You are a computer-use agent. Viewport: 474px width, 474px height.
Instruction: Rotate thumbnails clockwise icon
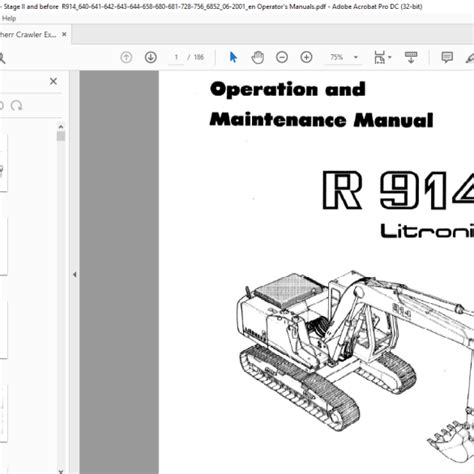click(x=16, y=106)
